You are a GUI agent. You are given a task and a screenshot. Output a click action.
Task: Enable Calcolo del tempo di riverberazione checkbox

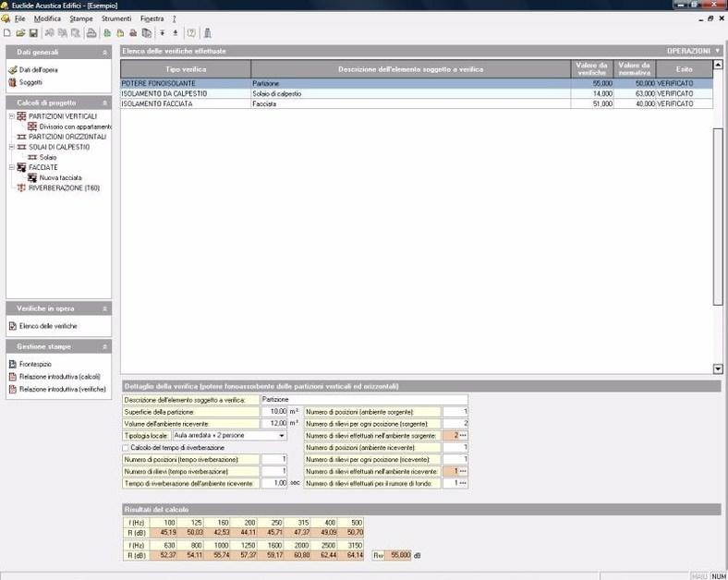pyautogui.click(x=127, y=447)
